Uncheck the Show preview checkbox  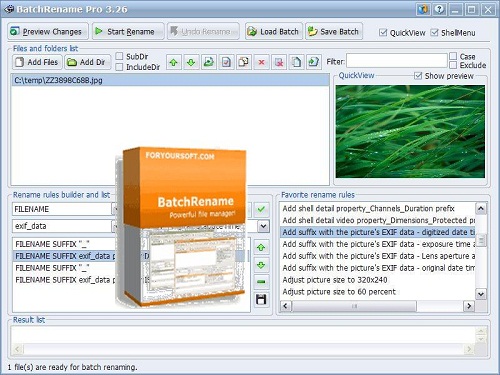coord(418,76)
